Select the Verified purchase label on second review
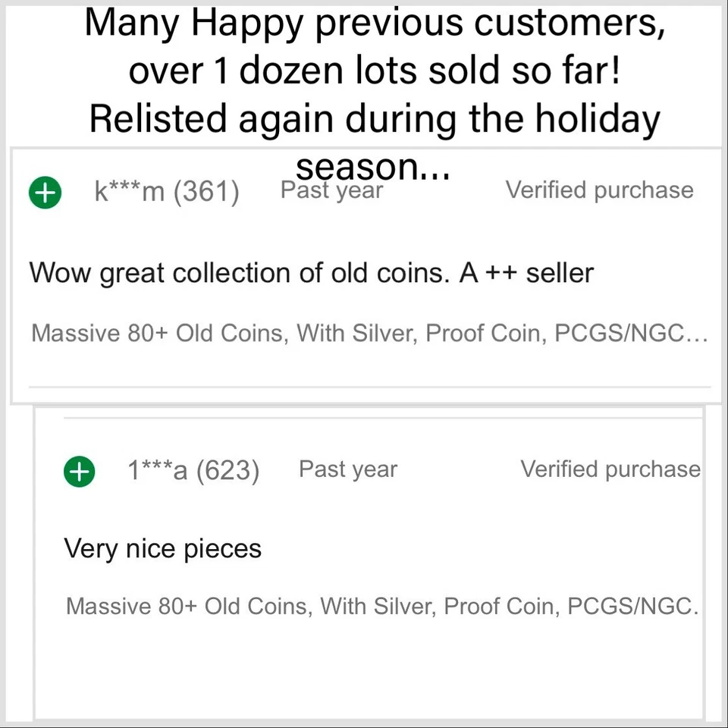This screenshot has height=728, width=728. pyautogui.click(x=610, y=469)
